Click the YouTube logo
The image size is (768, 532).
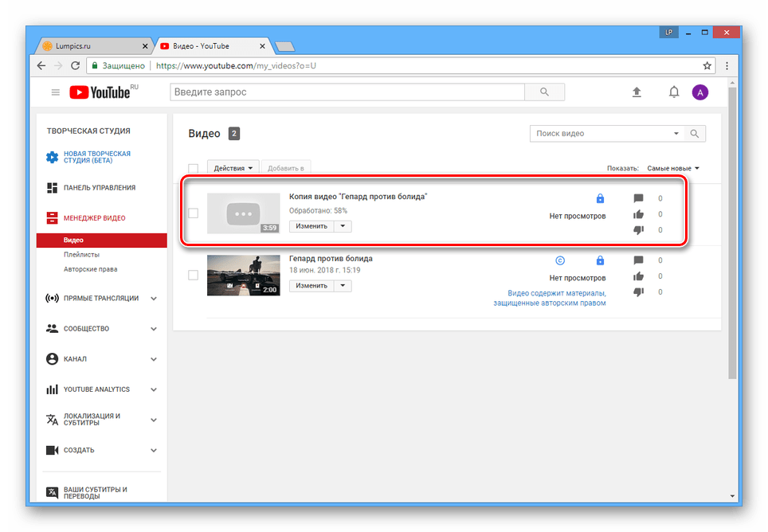[x=103, y=92]
